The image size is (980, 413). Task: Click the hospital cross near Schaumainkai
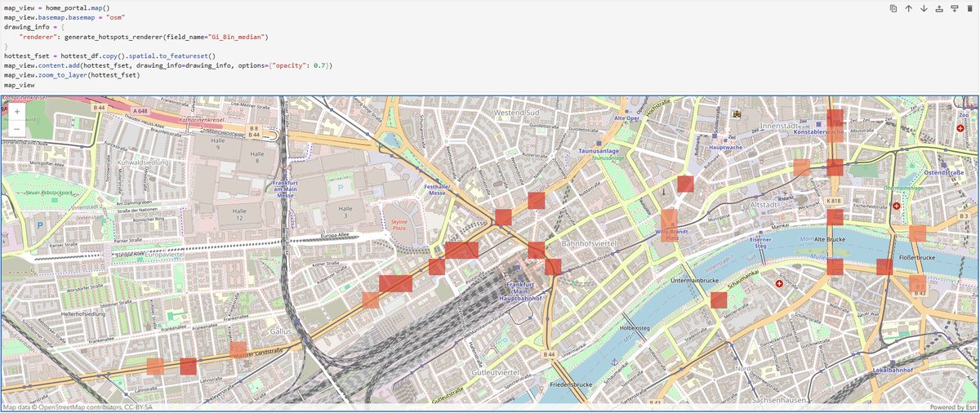click(779, 284)
